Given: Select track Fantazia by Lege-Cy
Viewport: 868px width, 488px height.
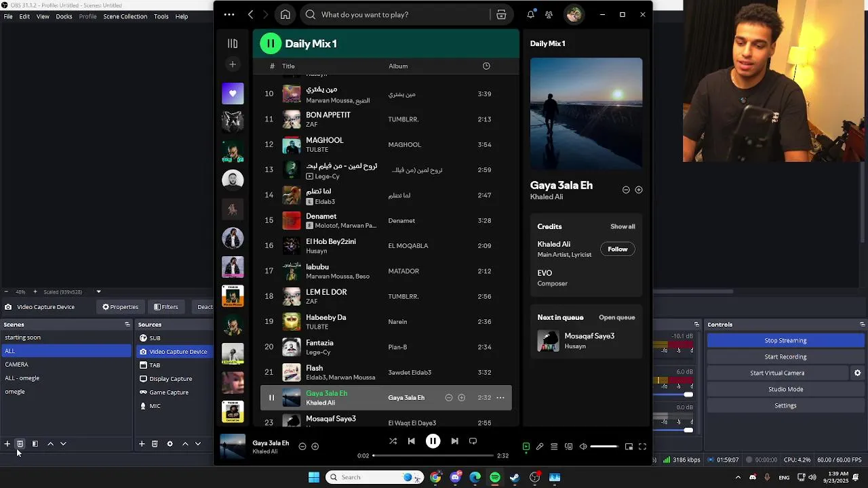Looking at the screenshot, I should click(386, 347).
